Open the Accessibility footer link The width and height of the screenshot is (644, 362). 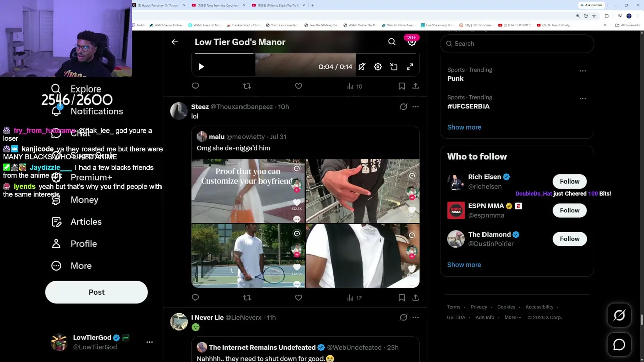click(539, 307)
